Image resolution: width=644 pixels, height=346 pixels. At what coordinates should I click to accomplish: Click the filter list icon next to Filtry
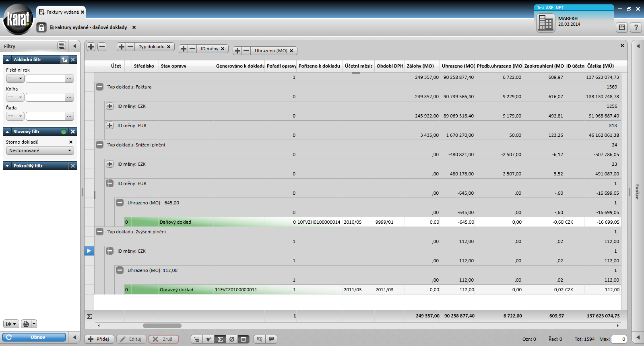tap(61, 46)
